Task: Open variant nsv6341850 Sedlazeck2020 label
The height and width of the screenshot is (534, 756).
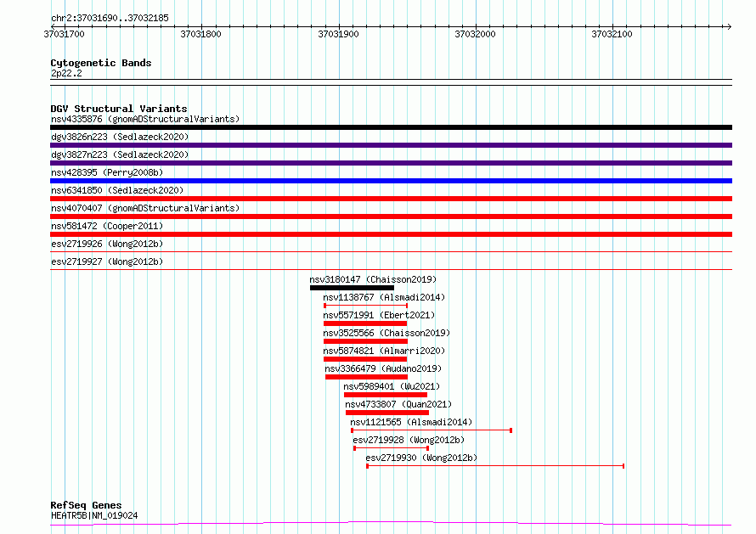Action: click(x=116, y=190)
